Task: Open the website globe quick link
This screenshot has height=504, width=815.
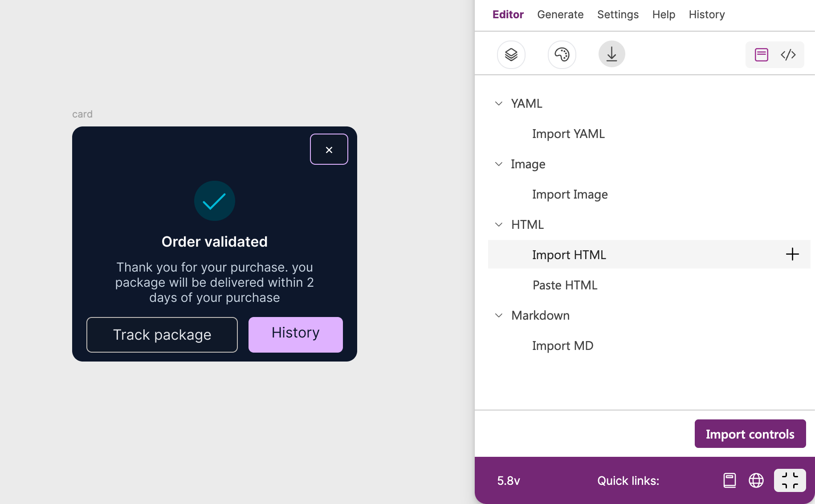Action: coord(756,480)
